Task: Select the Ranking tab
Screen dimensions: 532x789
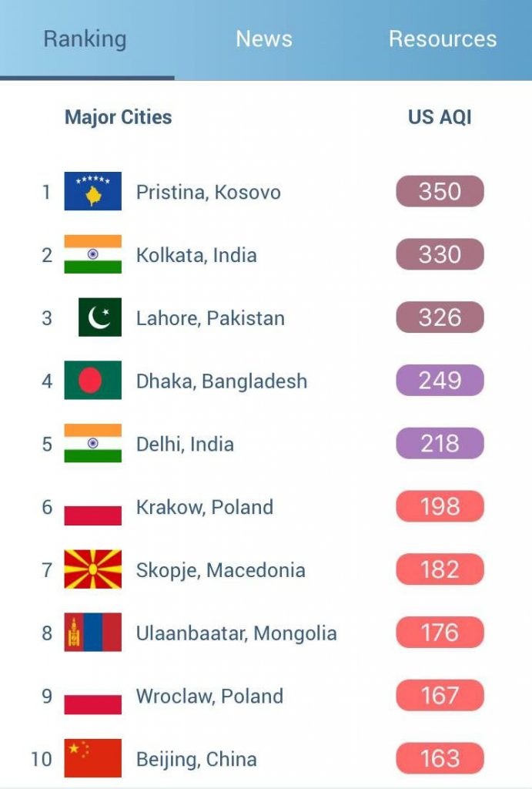Action: (85, 39)
